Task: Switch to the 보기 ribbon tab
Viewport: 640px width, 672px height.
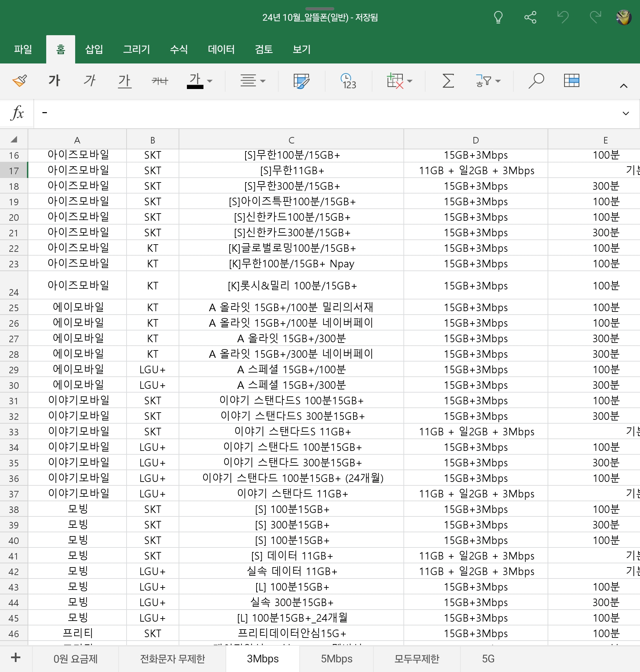Action: [x=302, y=49]
